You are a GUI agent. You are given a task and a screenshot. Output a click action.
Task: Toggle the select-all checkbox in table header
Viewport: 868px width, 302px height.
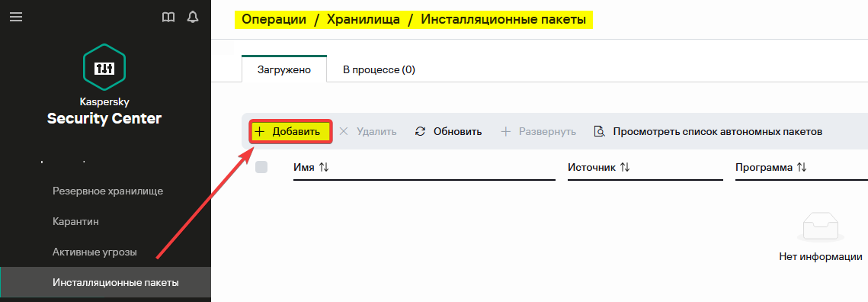[x=261, y=167]
